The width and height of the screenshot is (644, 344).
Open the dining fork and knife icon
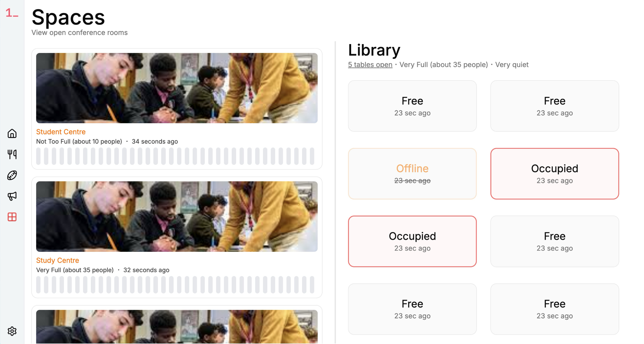12,155
